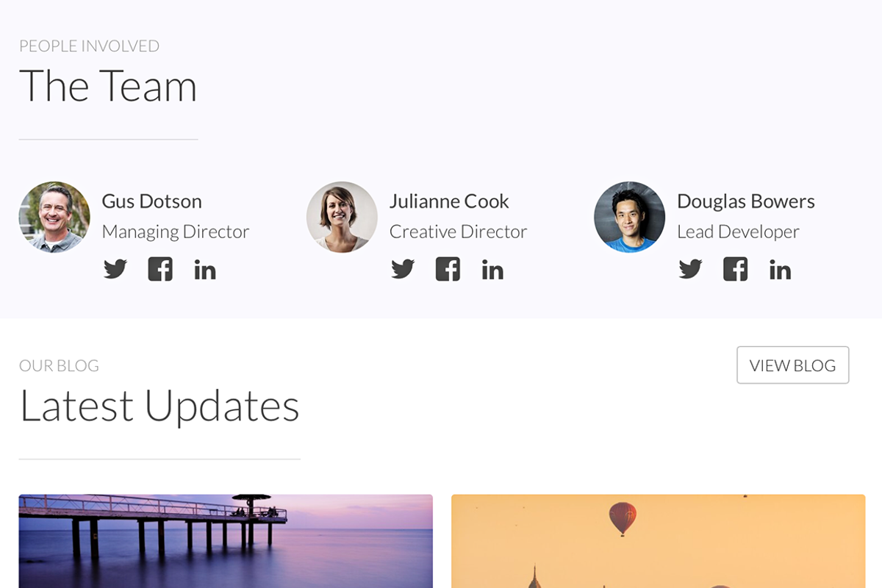Select Gus Dotson's LinkedIn icon

click(x=205, y=270)
